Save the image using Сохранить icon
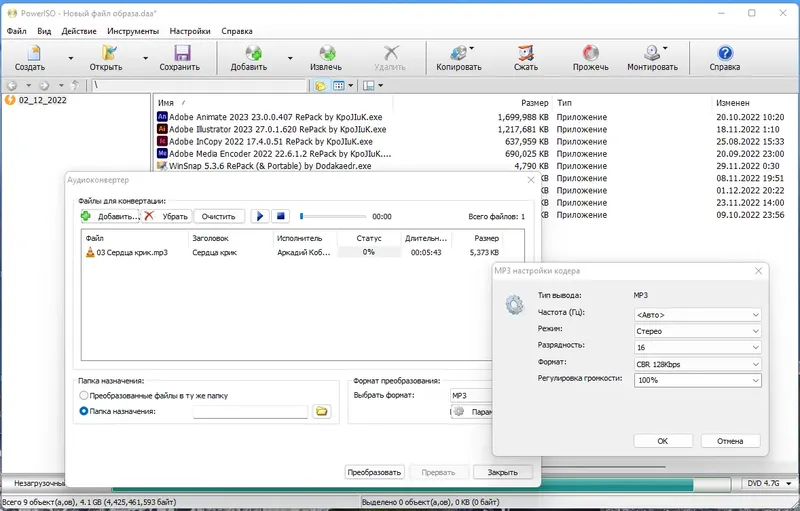Screen dimensions: 800x511 tap(182, 53)
